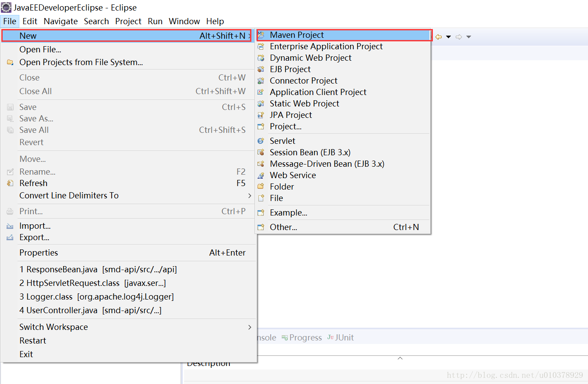Click the Application Client Project icon

point(261,92)
